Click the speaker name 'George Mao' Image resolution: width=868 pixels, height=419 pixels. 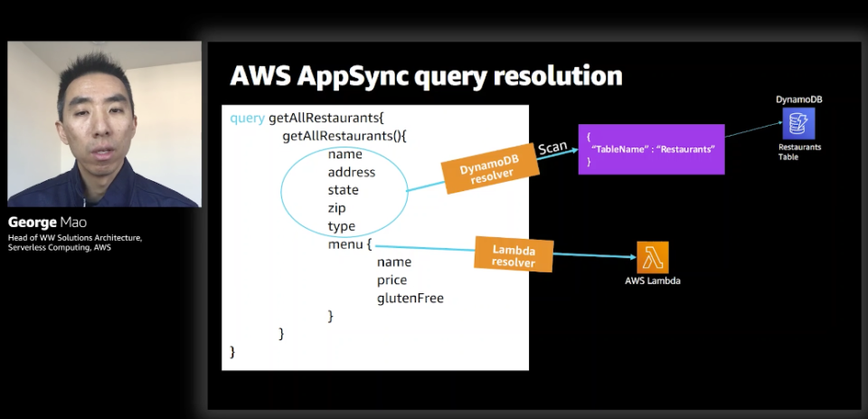click(x=47, y=223)
